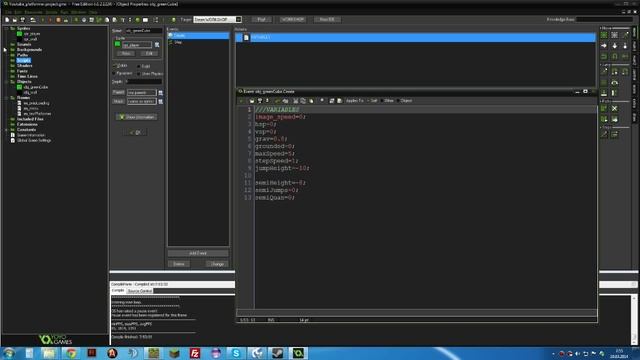Open Chrome from the taskbar
Screen dimensions: 640x360
(x=71, y=353)
